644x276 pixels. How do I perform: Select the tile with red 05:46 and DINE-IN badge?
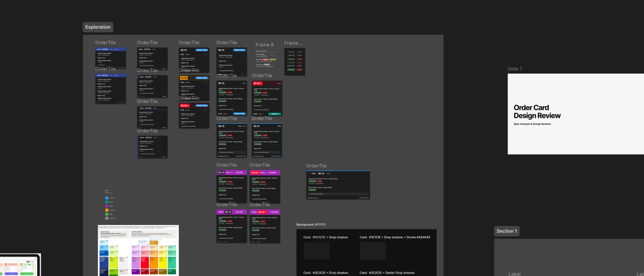(267, 98)
